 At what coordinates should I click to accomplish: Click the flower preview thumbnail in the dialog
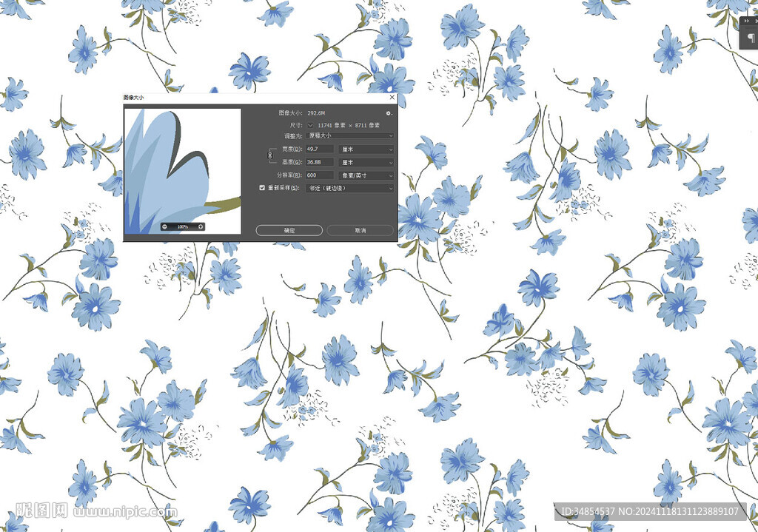coord(183,172)
